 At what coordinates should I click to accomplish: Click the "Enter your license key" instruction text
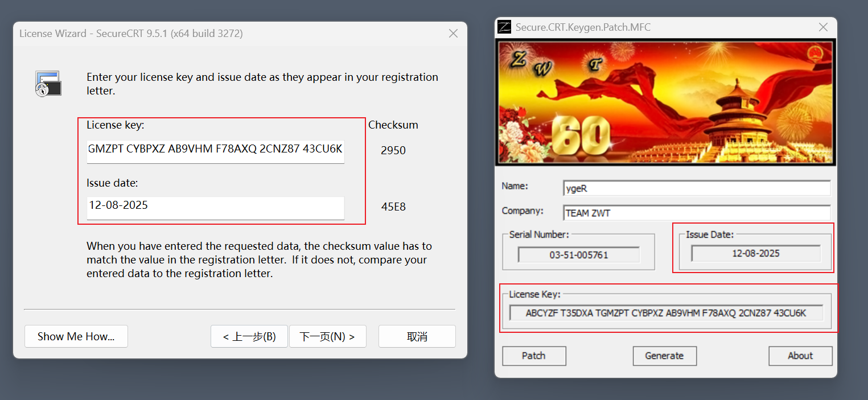262,84
